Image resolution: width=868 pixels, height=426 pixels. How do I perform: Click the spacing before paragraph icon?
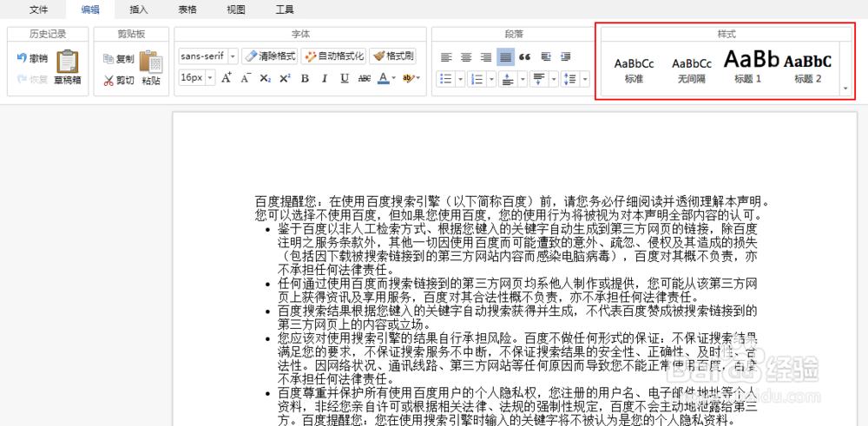point(508,79)
